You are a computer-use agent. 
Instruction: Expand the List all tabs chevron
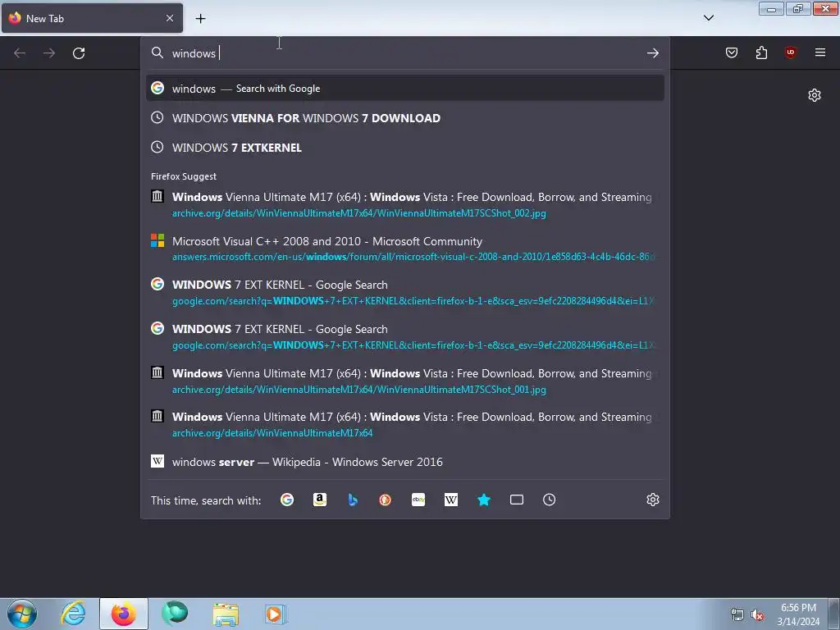[x=708, y=18]
